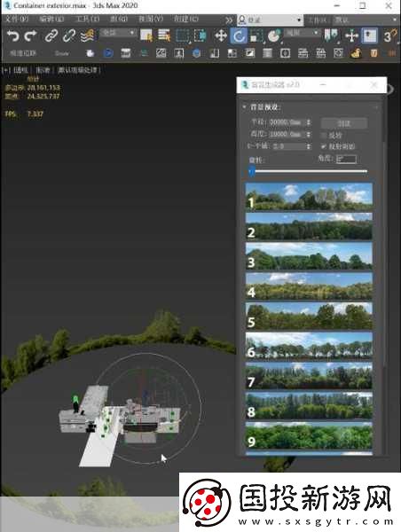Toggle Window/Crossing selection mode

pos(200,35)
